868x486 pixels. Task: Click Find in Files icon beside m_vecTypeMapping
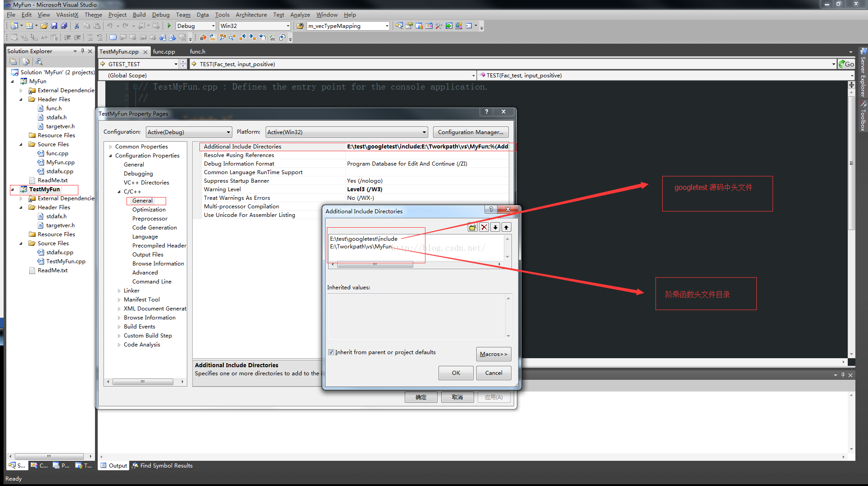tap(300, 26)
